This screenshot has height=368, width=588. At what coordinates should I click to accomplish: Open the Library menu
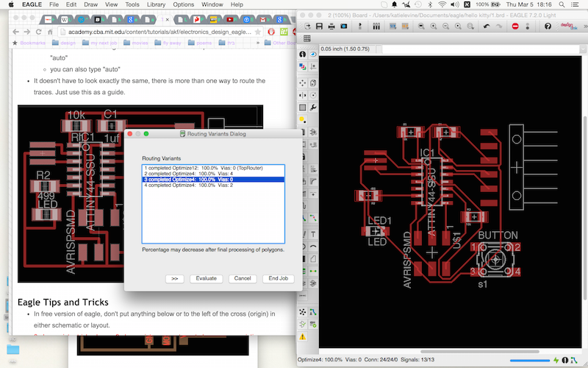click(x=156, y=4)
